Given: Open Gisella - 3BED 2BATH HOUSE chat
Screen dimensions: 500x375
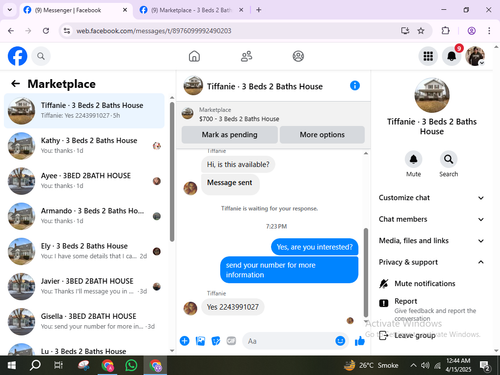Looking at the screenshot, I should coord(84,321).
